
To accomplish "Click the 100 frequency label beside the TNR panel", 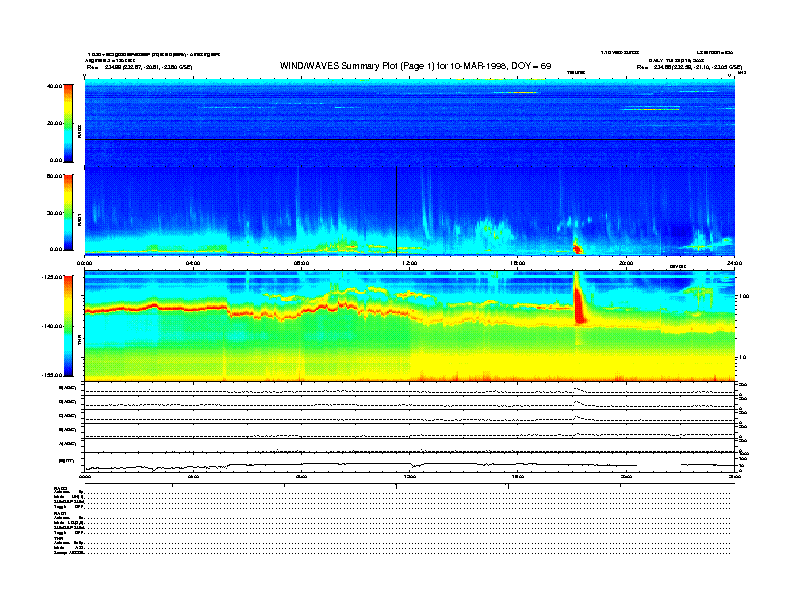I will coord(743,296).
